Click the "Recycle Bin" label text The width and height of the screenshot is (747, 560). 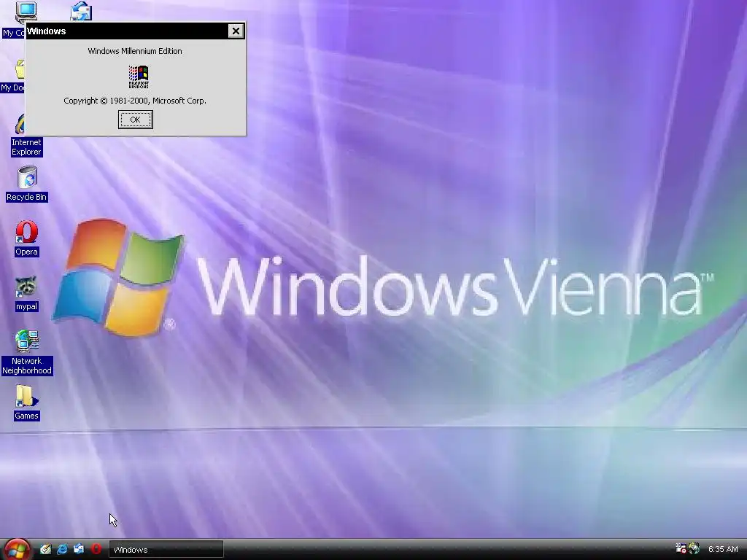tap(27, 197)
